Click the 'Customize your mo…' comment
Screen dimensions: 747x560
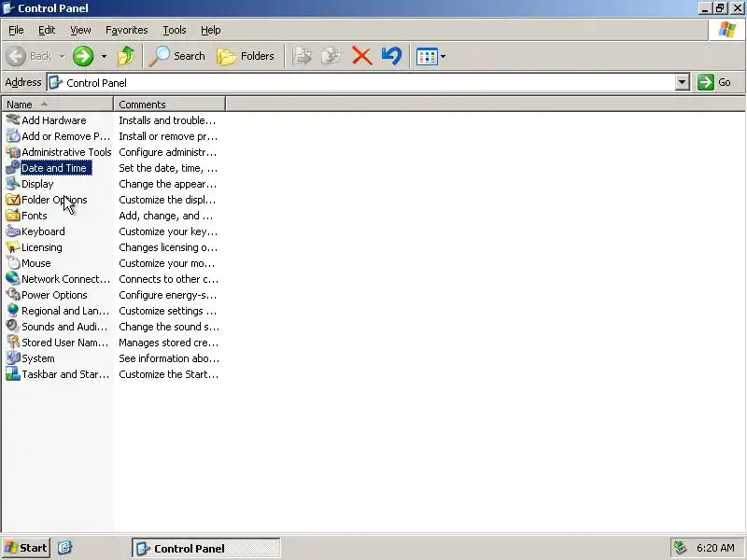[x=167, y=263]
